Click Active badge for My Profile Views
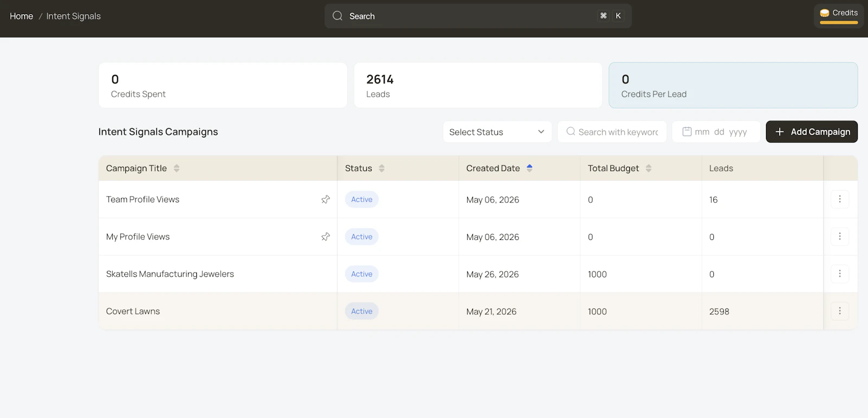 362,237
